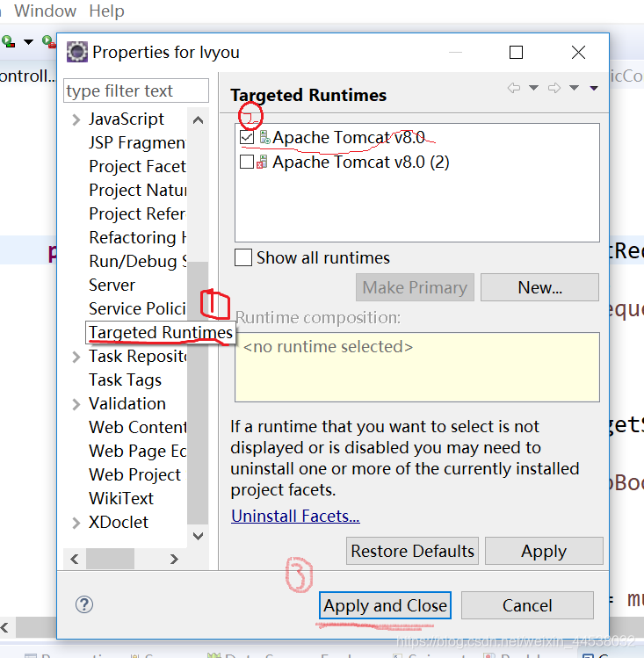
Task: Select Task Tags in the tree
Action: [125, 380]
